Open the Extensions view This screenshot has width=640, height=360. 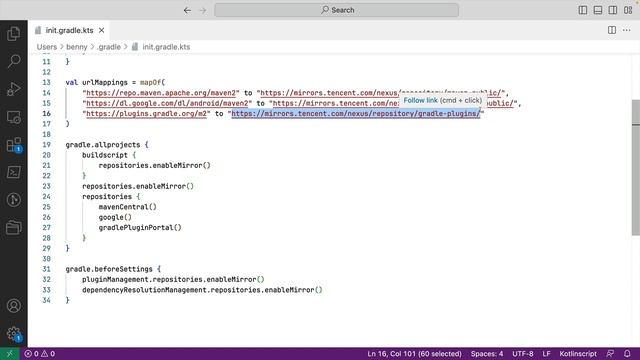tap(13, 145)
